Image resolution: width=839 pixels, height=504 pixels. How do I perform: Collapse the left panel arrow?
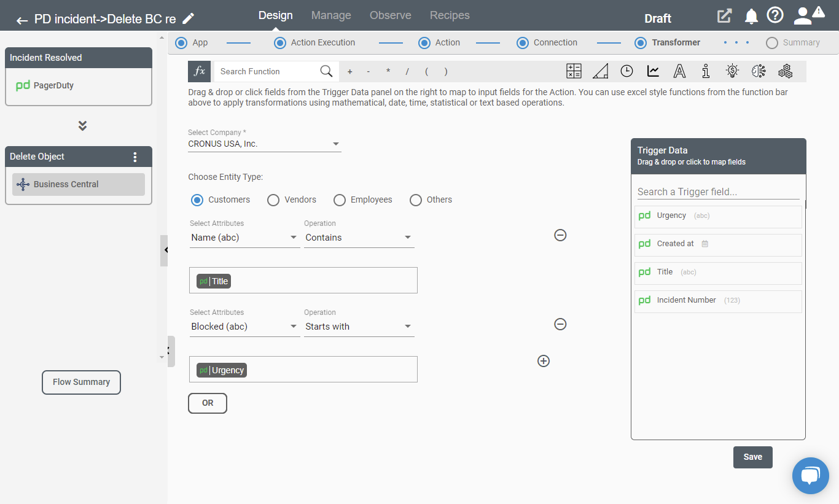pos(165,250)
